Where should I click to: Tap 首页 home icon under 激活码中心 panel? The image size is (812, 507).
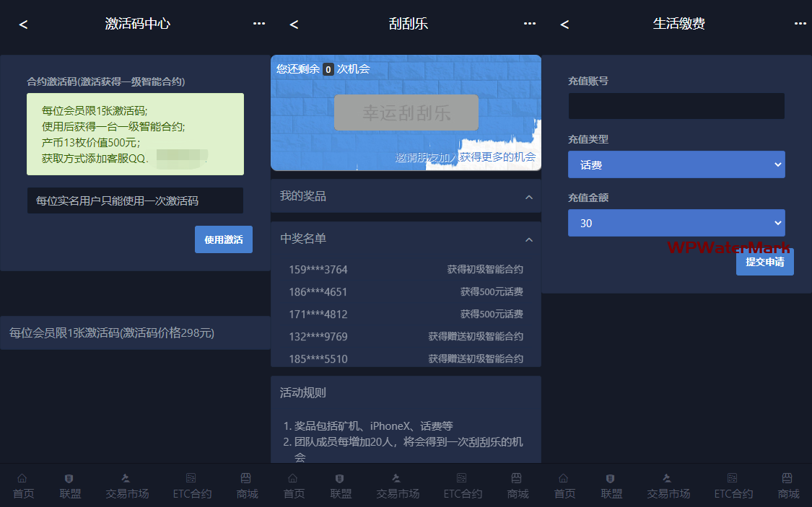22,486
